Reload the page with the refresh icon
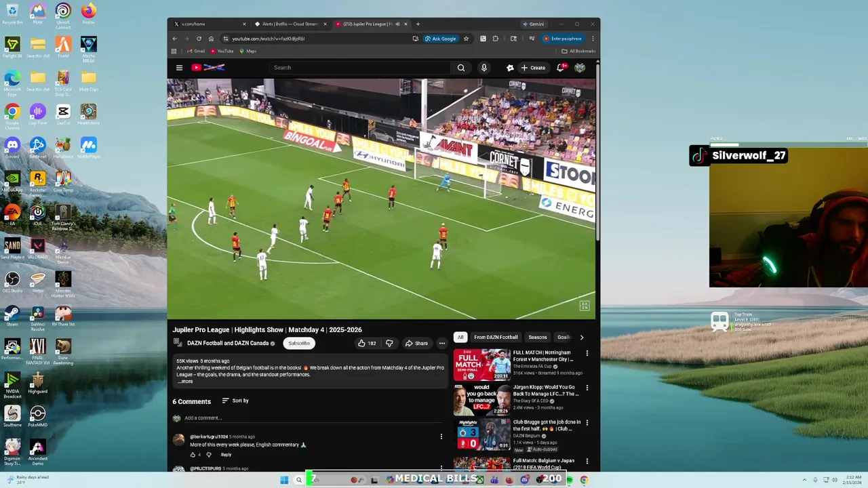This screenshot has height=488, width=868. [199, 39]
